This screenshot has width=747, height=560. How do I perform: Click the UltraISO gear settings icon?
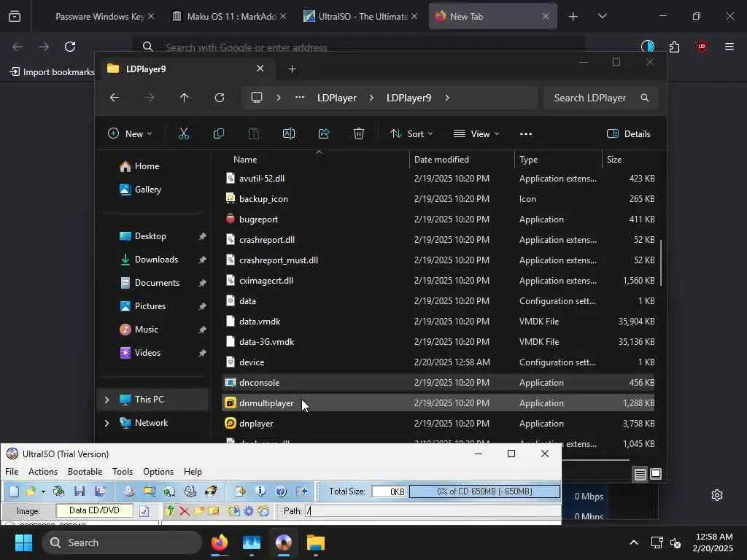[249, 511]
